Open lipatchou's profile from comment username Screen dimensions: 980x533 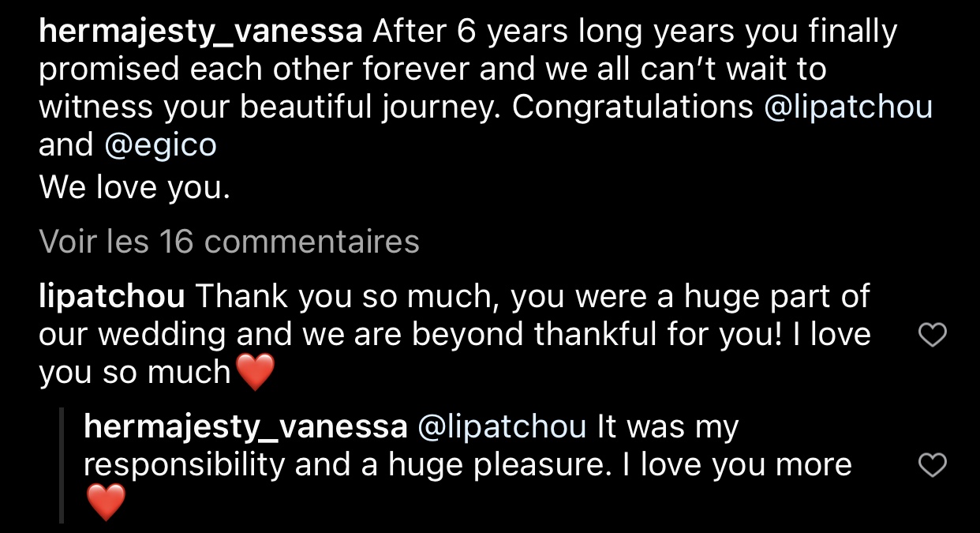pos(111,297)
